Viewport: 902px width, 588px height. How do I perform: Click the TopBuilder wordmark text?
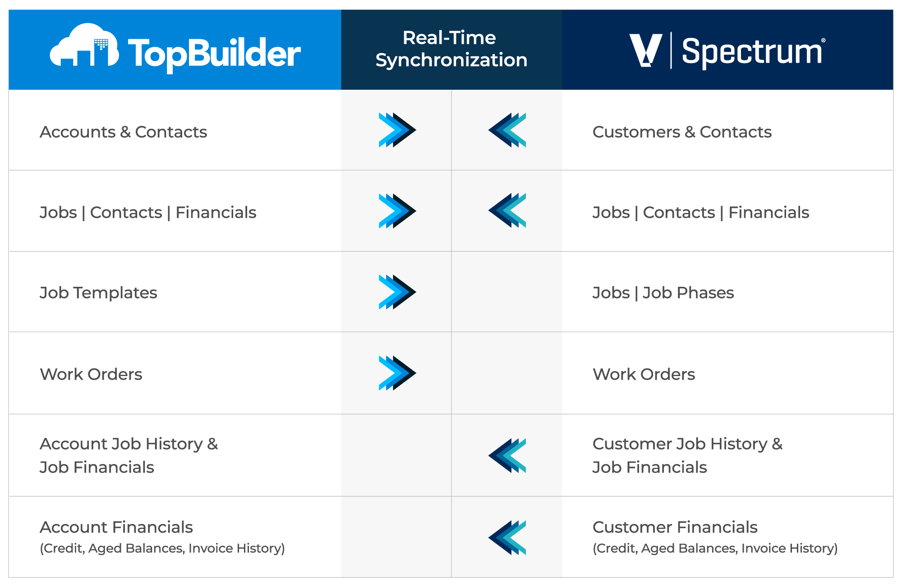coord(214,54)
